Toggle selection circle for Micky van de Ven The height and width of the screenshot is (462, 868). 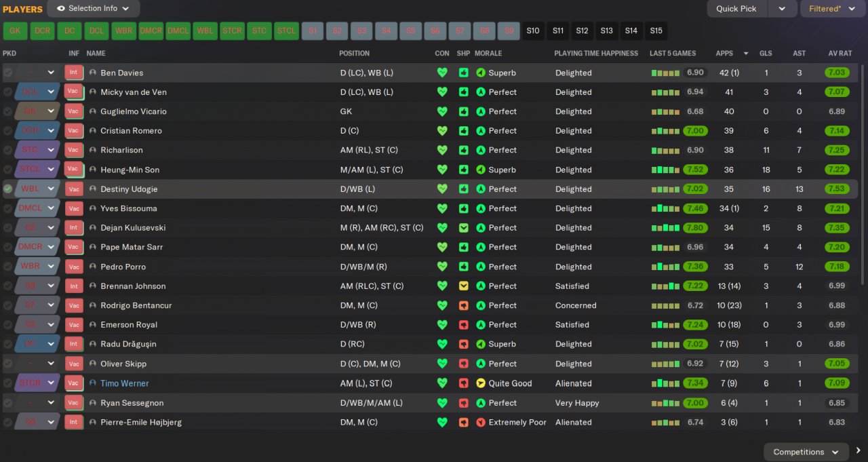[7, 92]
